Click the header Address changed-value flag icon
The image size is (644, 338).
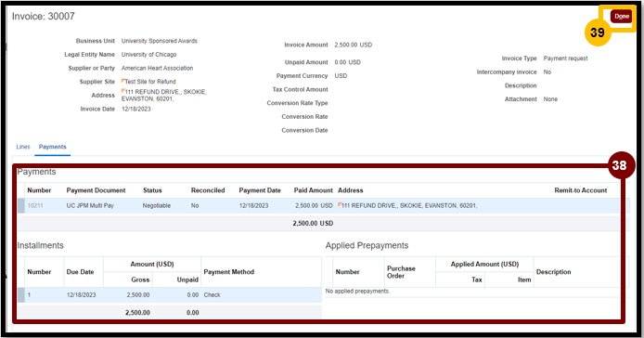point(123,90)
